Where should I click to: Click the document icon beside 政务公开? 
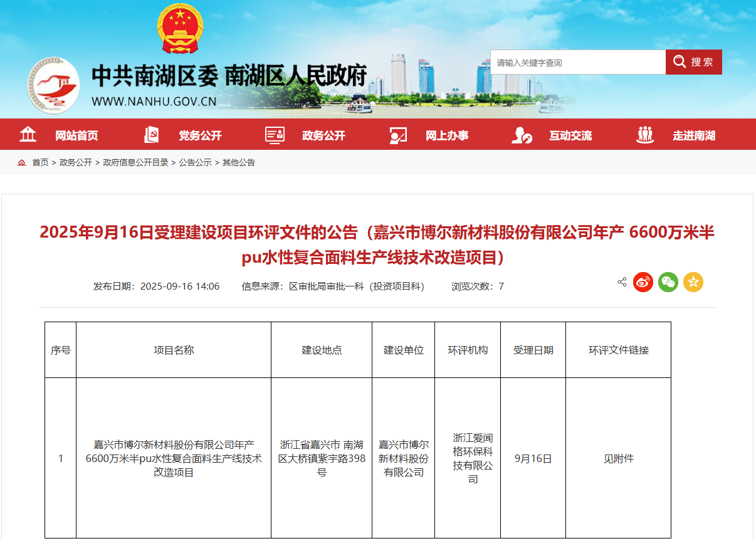(x=275, y=135)
